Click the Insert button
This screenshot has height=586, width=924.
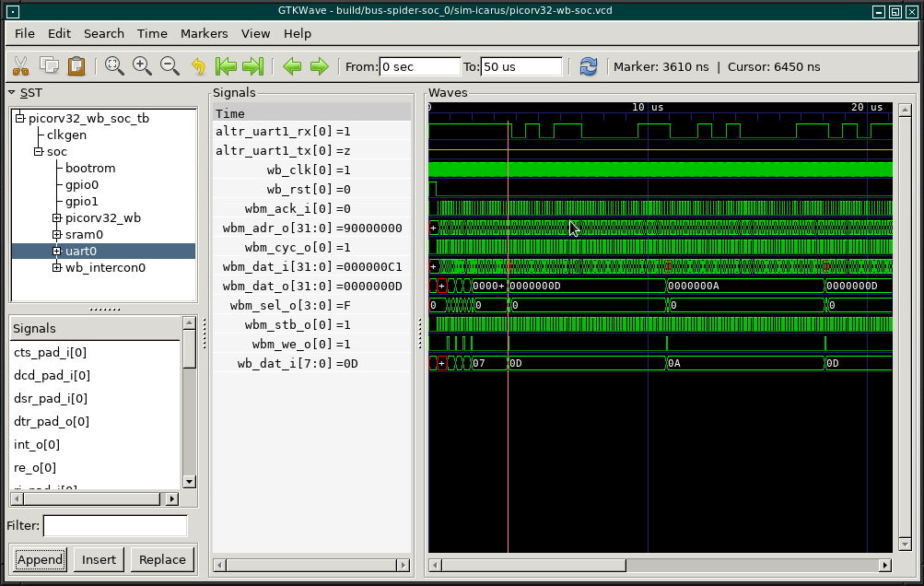[x=99, y=559]
